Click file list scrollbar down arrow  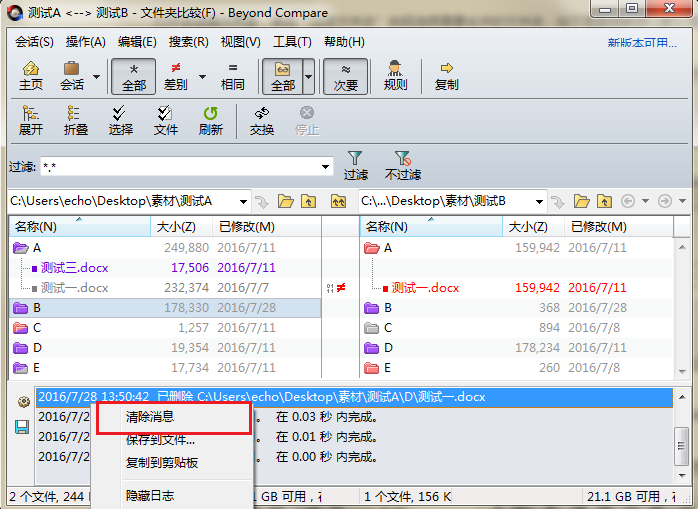[682, 371]
